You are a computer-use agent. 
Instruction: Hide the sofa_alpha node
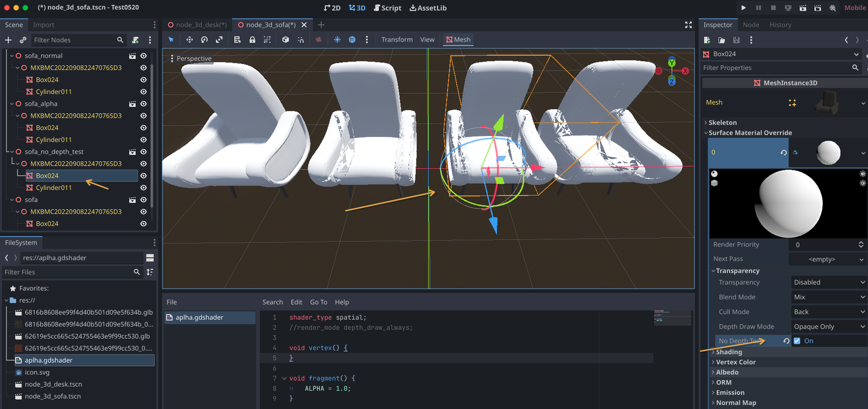[143, 104]
